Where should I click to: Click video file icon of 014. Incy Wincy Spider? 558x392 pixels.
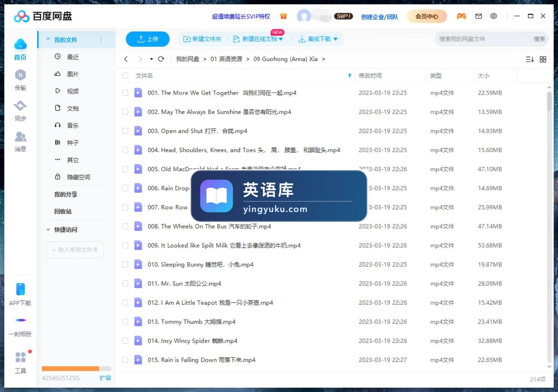tap(138, 341)
